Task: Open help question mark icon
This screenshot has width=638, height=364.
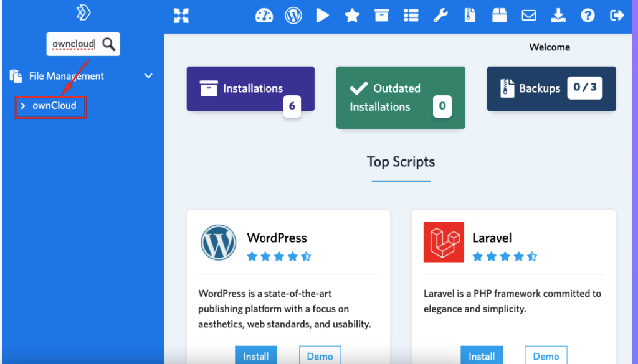Action: tap(588, 16)
